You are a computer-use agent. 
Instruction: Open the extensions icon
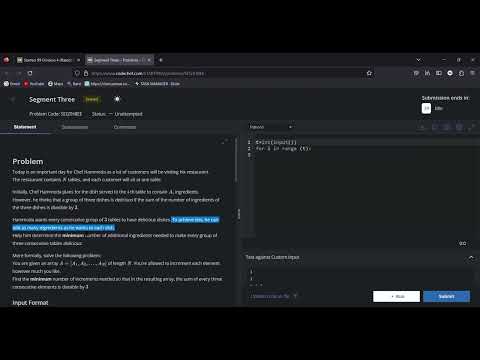(461, 73)
